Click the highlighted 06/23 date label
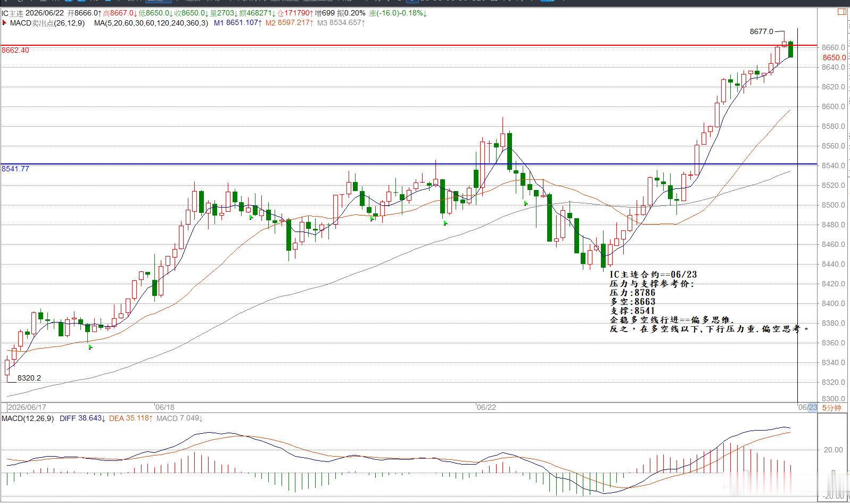Screen dimensions: 850x504 tap(807, 408)
